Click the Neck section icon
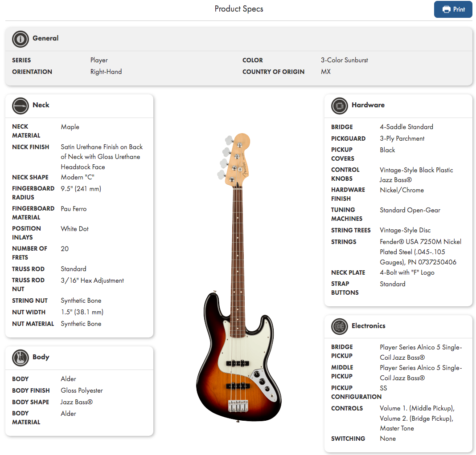The width and height of the screenshot is (476, 455). (21, 106)
